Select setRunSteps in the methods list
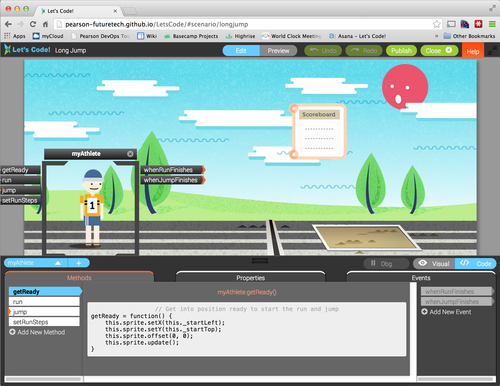Image resolution: width=500 pixels, height=386 pixels. pyautogui.click(x=44, y=322)
